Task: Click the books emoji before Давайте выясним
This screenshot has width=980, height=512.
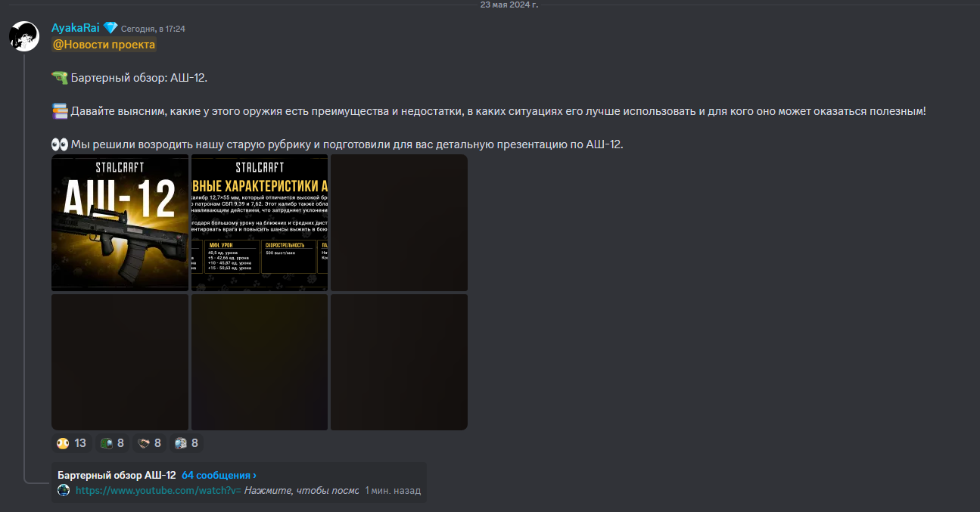Action: tap(60, 111)
